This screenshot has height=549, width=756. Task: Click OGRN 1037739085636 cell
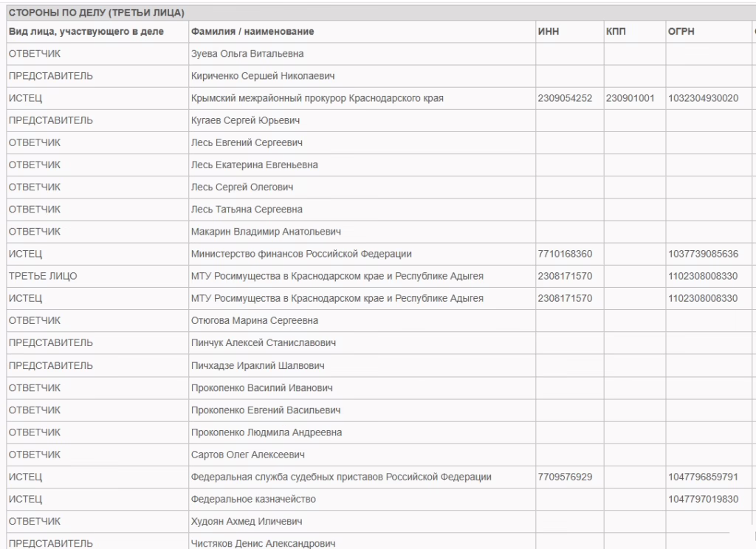(703, 254)
